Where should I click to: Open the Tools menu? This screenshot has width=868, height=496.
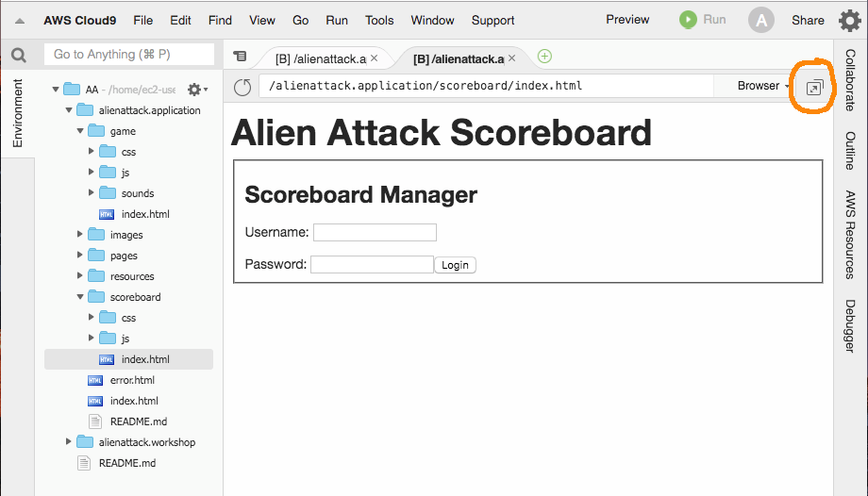tap(379, 21)
